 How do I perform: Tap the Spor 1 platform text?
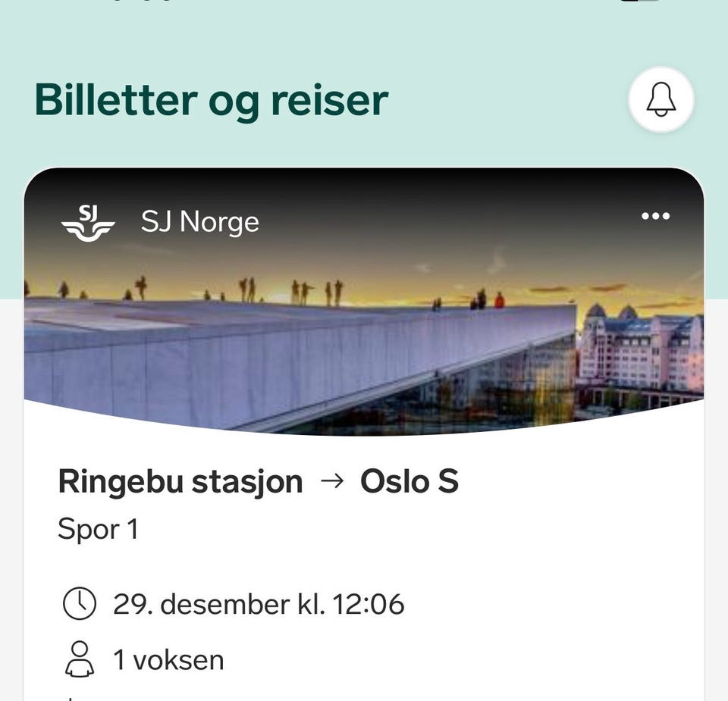[x=98, y=529]
